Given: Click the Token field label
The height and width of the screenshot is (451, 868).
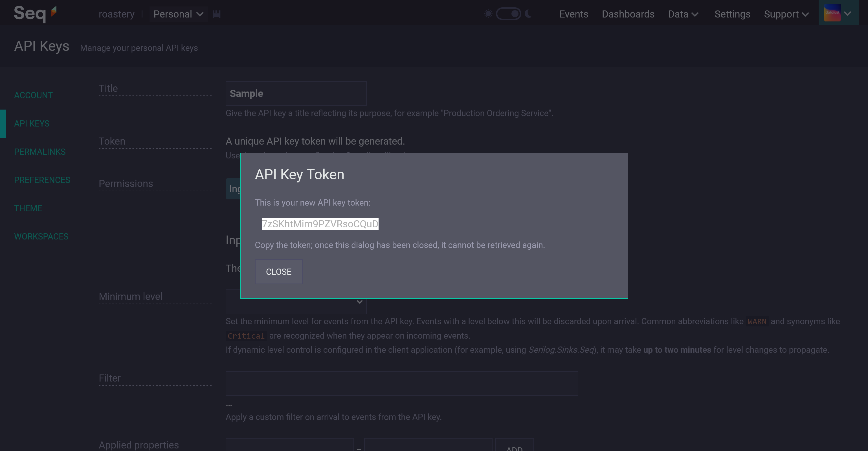Looking at the screenshot, I should point(112,141).
